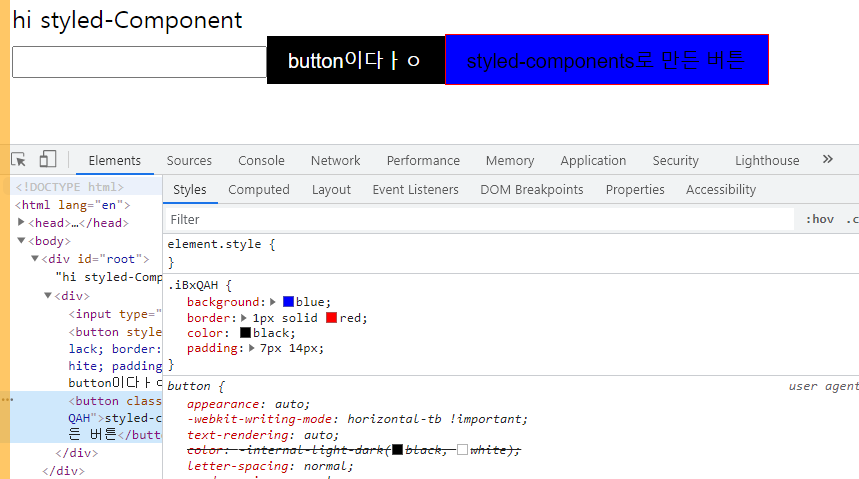Expand the border shorthand property arrow
Viewport: 859px width, 479px height.
click(x=244, y=318)
